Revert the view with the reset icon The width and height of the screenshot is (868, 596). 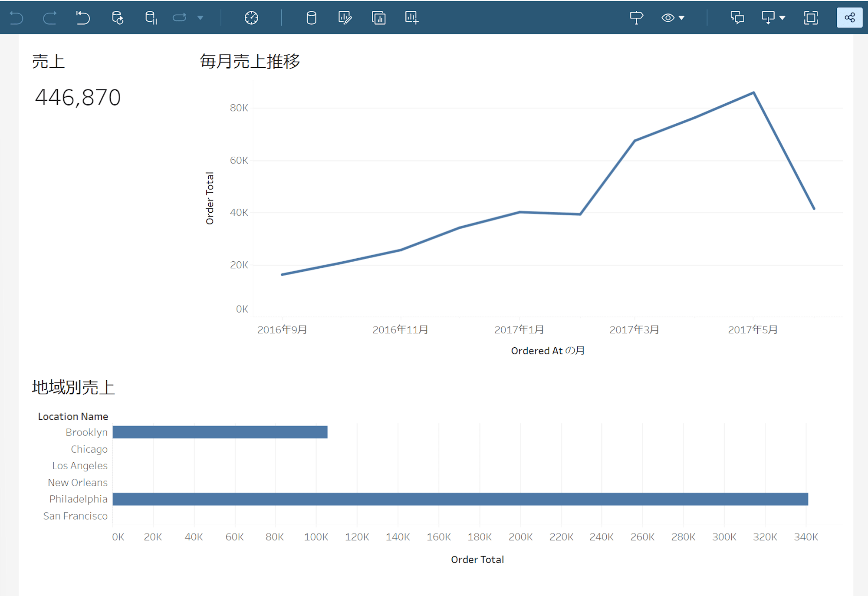point(83,18)
